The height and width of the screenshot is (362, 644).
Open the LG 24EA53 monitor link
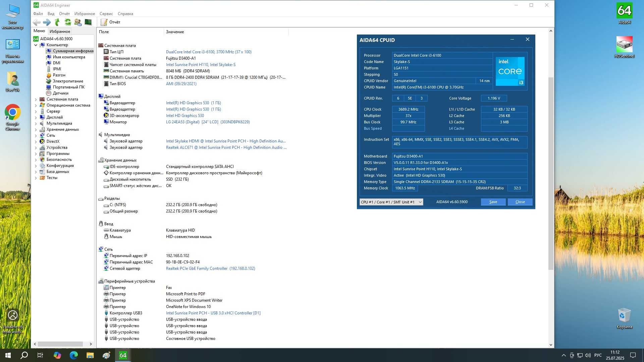208,122
